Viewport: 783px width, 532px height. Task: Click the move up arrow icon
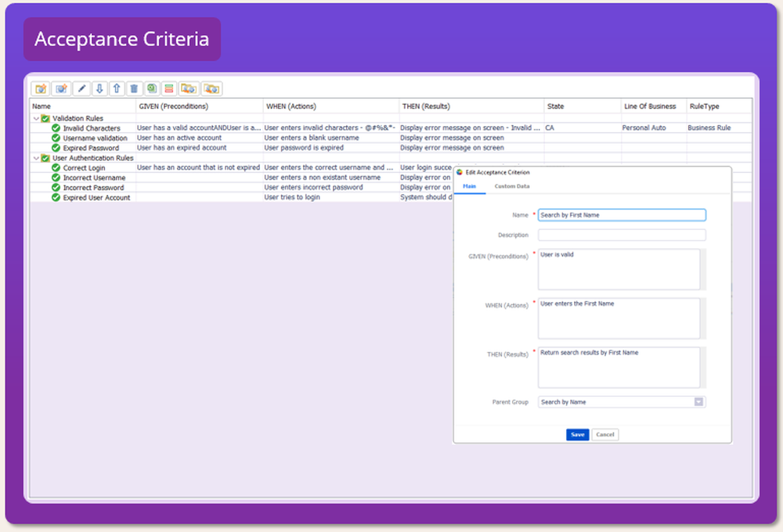click(117, 89)
